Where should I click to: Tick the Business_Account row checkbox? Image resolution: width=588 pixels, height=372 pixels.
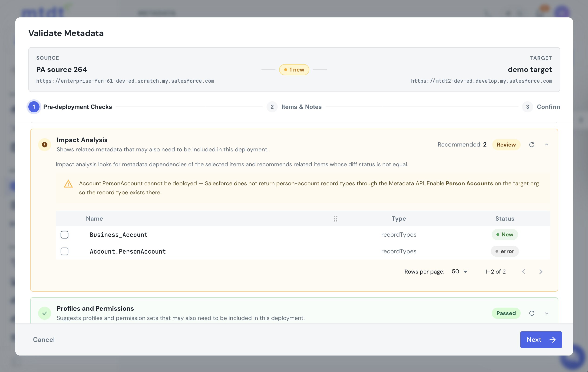[64, 235]
